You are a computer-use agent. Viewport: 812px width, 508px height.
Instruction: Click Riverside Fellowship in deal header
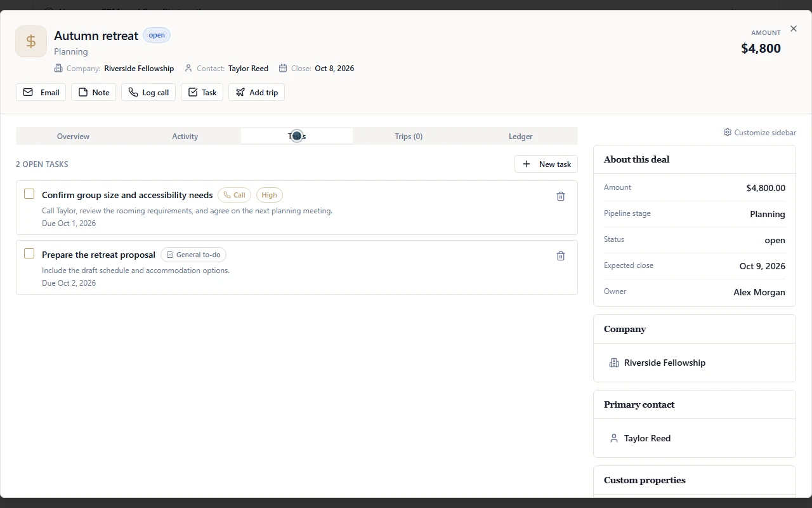139,69
